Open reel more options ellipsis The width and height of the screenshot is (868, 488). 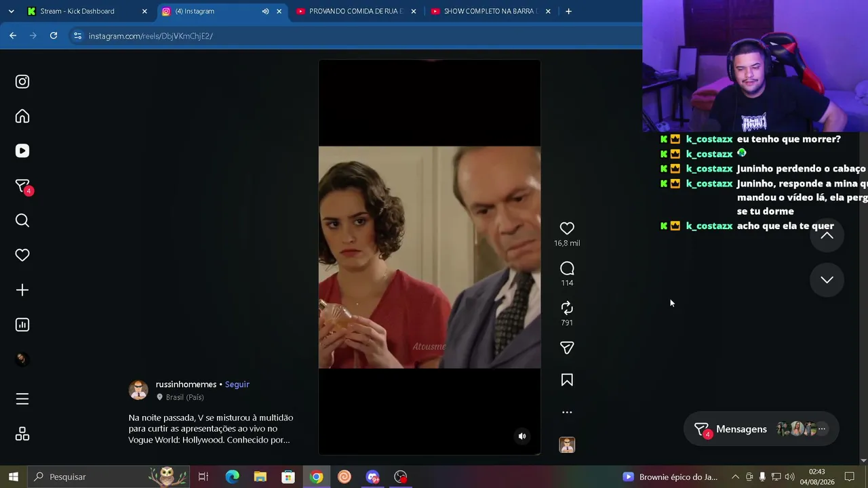pos(567,412)
